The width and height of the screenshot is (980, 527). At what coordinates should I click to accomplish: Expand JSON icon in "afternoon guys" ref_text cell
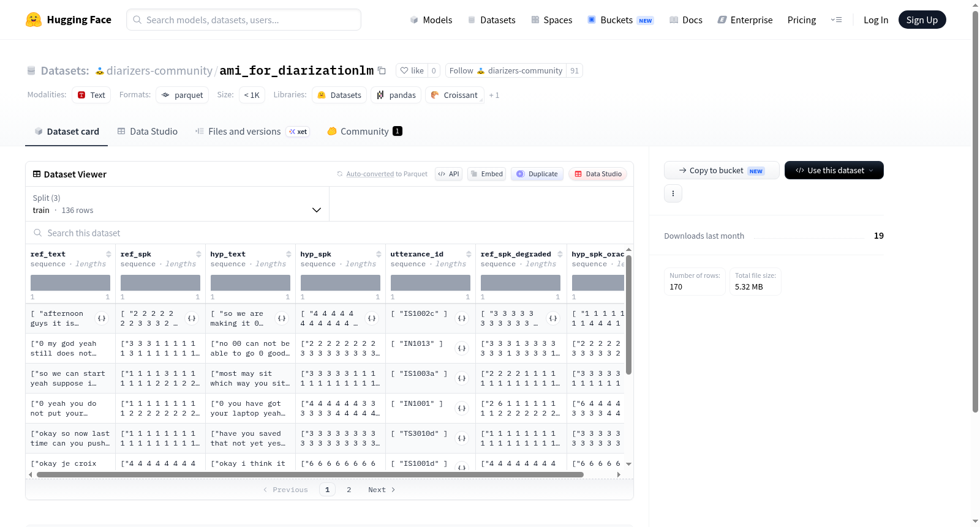coord(102,318)
